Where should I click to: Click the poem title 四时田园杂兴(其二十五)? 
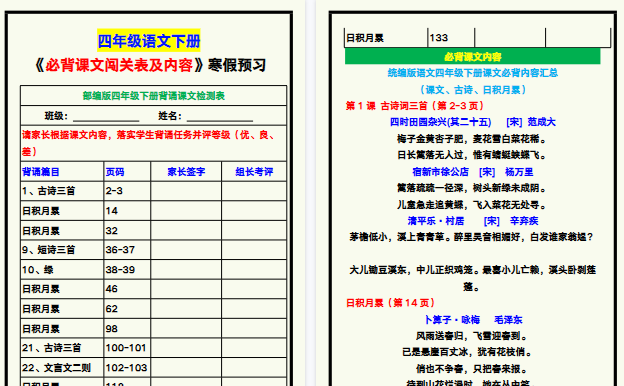pyautogui.click(x=440, y=122)
